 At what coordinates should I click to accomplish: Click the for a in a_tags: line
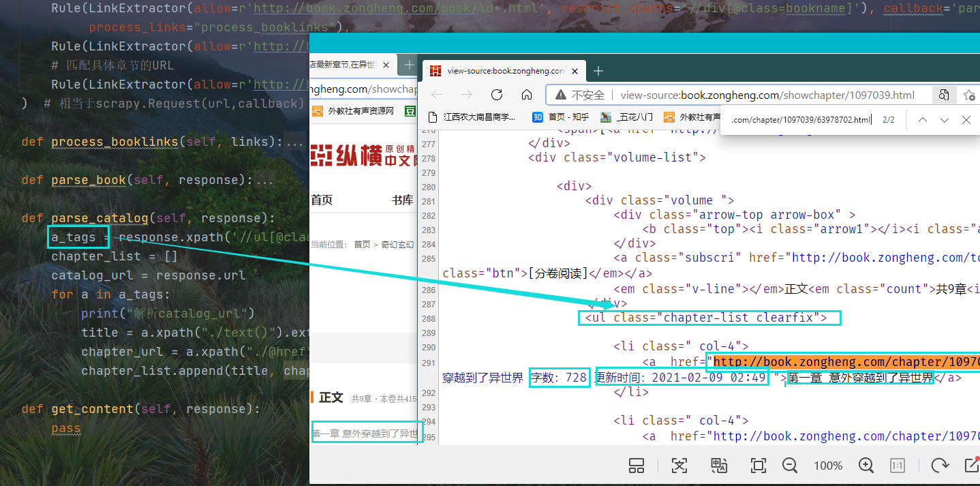tap(111, 294)
